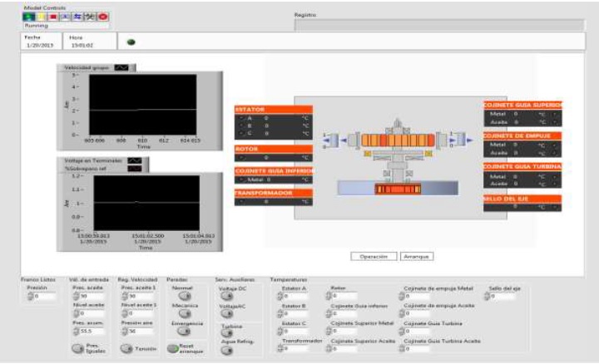Screen dimensions: 599x364
Task: Click the Pres. acum. stepper arrows
Action: tap(75, 332)
